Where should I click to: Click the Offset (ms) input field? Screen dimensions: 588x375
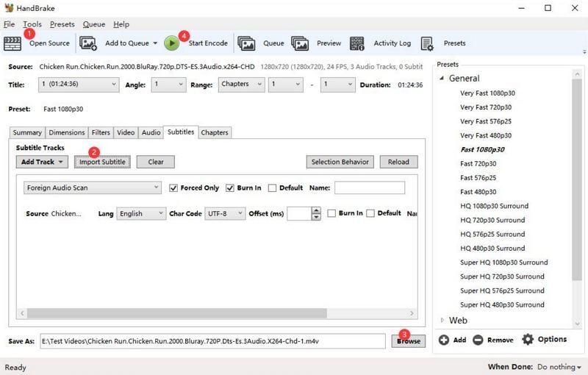(x=299, y=214)
